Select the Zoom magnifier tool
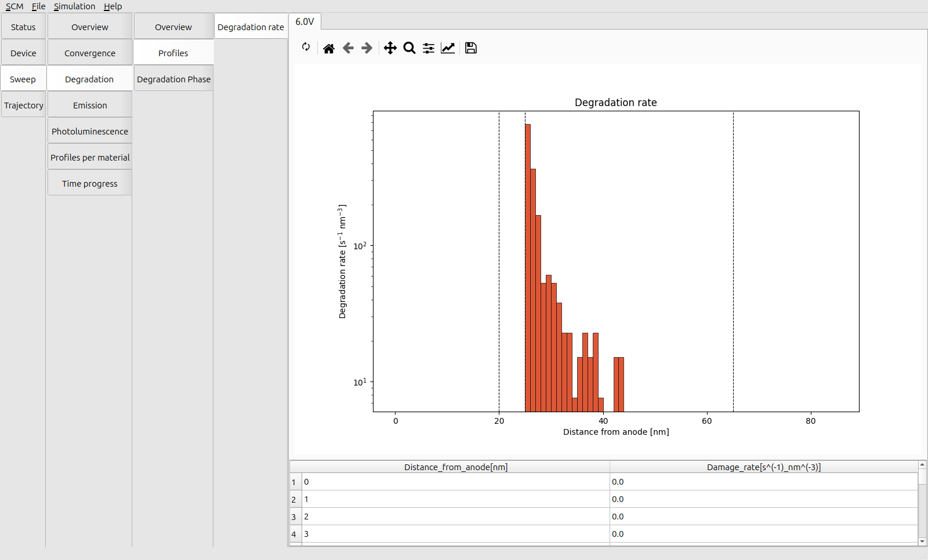Viewport: 928px width, 560px height. pyautogui.click(x=409, y=48)
